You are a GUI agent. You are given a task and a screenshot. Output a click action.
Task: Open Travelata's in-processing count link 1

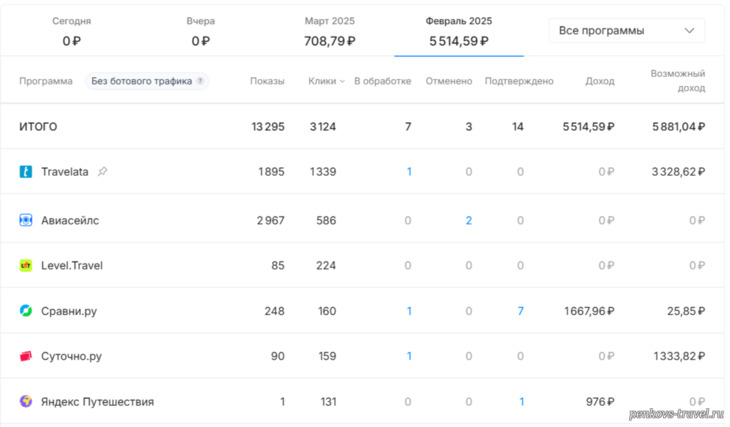(409, 172)
